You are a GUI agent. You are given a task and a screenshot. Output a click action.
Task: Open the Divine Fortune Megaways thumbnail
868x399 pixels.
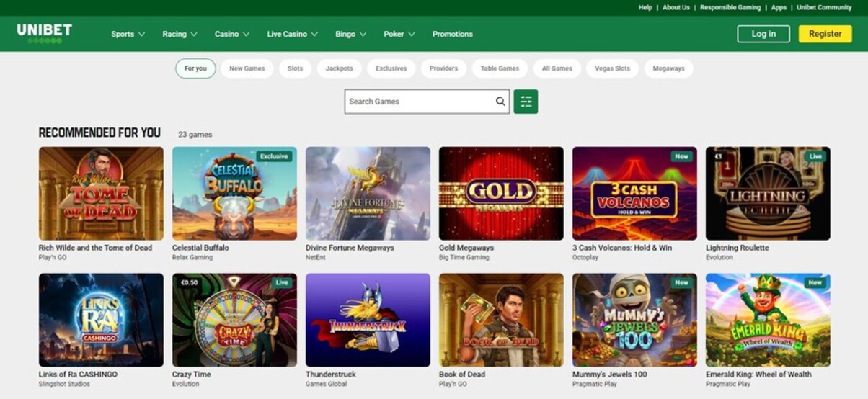(368, 193)
